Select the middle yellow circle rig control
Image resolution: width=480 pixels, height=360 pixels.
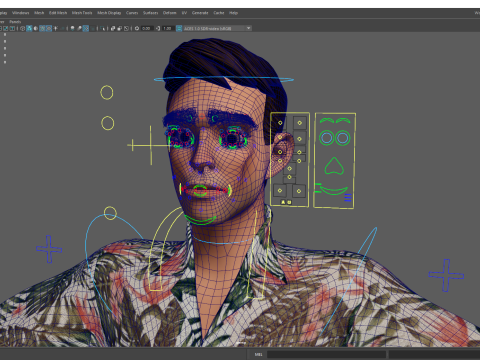tap(107, 123)
